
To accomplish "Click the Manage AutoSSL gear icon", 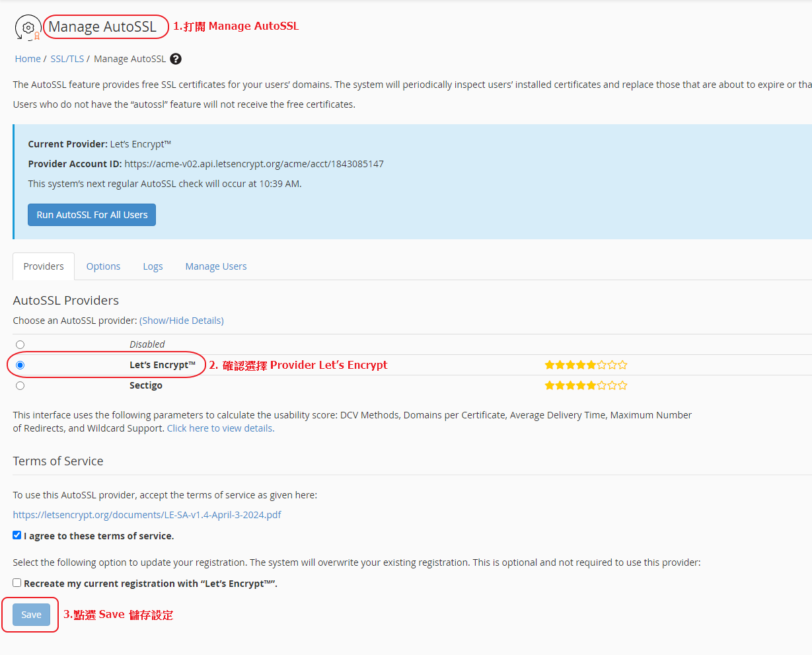I will coord(28,28).
